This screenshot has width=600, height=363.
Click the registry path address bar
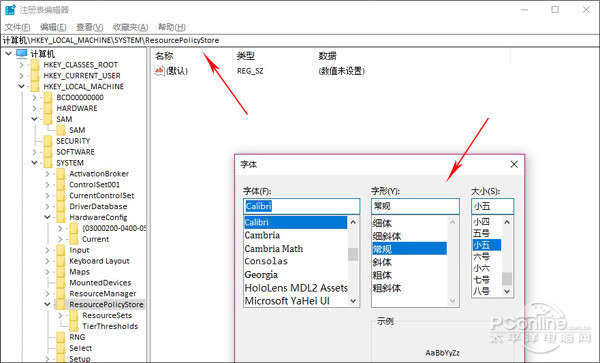(300, 40)
